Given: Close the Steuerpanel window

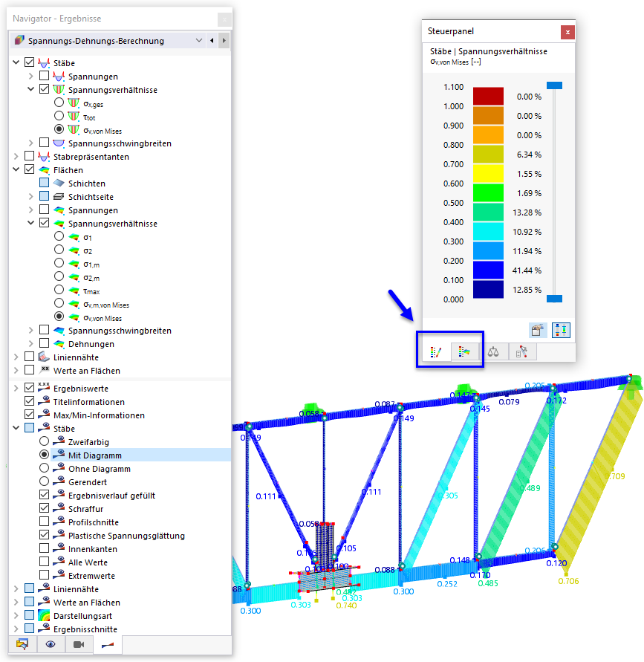Looking at the screenshot, I should click(x=567, y=32).
